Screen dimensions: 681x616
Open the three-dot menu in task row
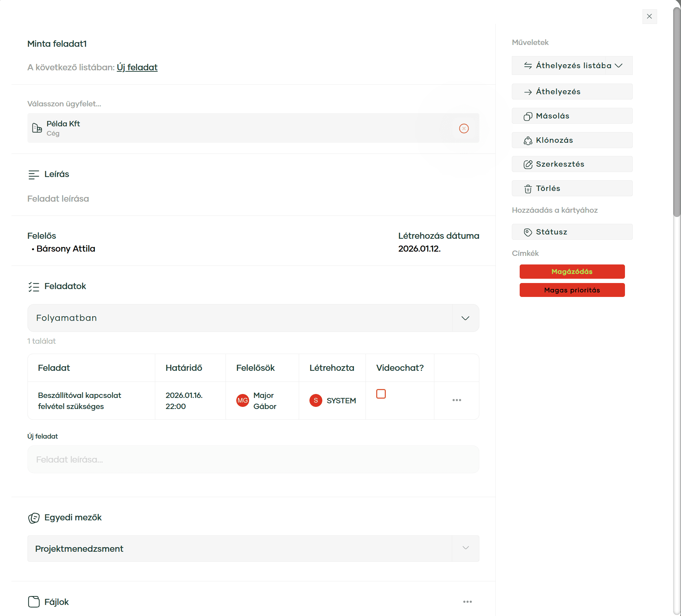point(456,400)
